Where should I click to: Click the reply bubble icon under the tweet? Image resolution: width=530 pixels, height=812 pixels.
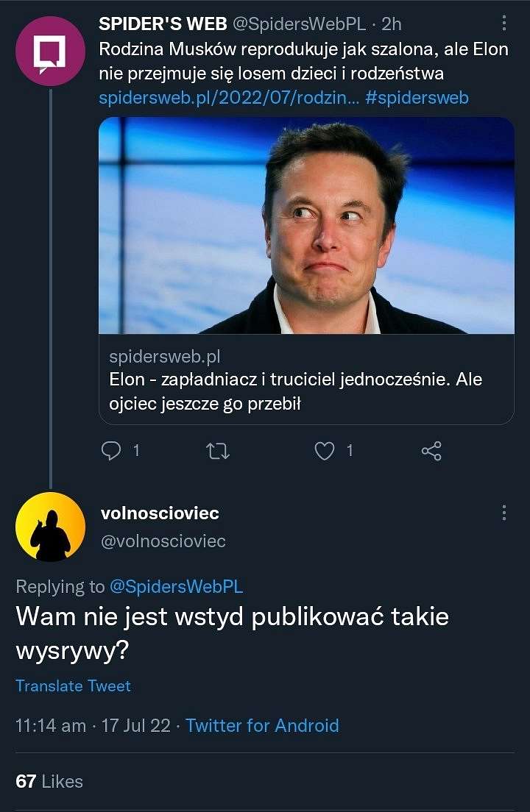[111, 451]
